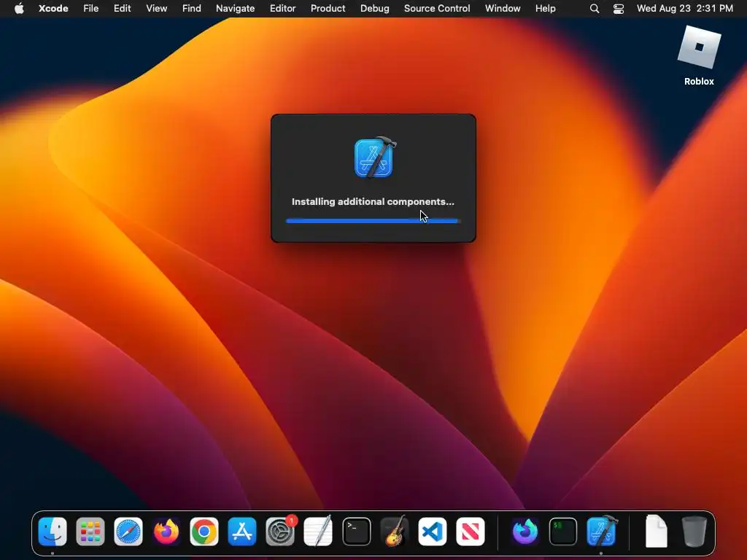Click the Installing additional components progress bar
This screenshot has height=560, width=747.
[373, 221]
